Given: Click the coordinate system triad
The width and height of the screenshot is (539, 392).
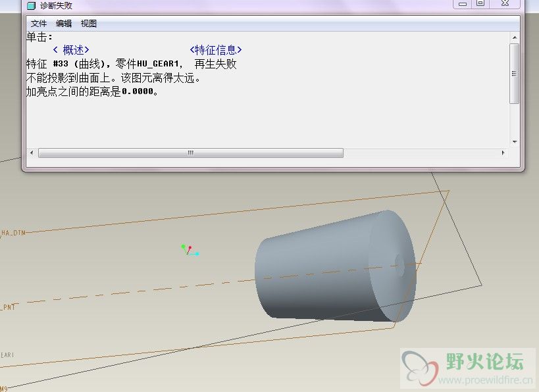Looking at the screenshot, I should (x=190, y=250).
